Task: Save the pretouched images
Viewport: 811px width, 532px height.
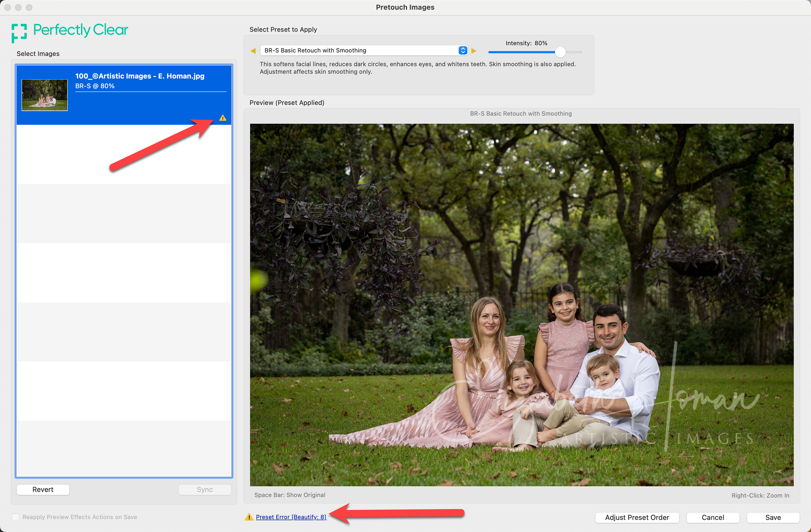Action: [x=773, y=517]
